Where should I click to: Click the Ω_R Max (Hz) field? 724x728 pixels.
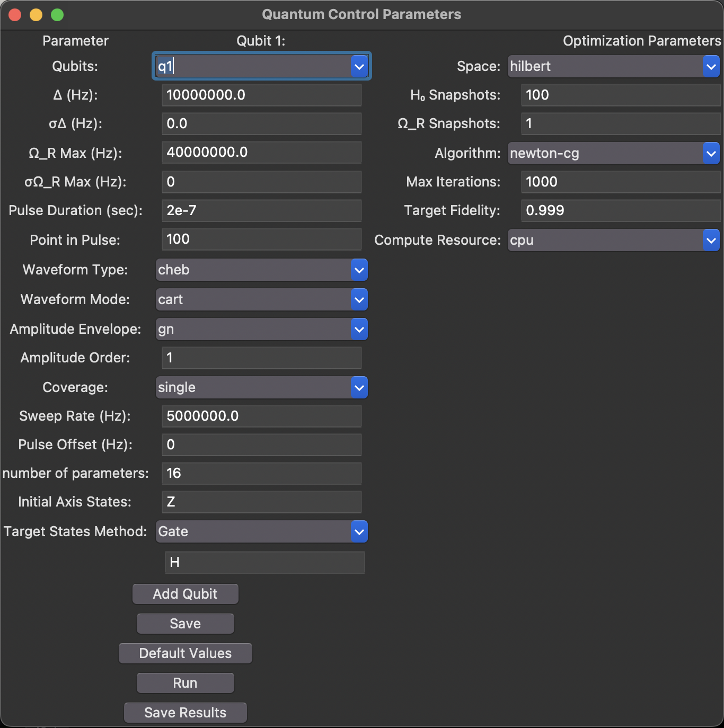pos(262,152)
